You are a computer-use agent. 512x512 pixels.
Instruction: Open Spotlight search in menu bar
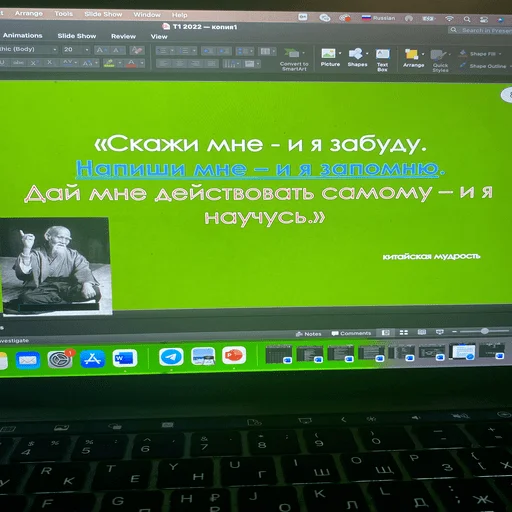coord(467,19)
